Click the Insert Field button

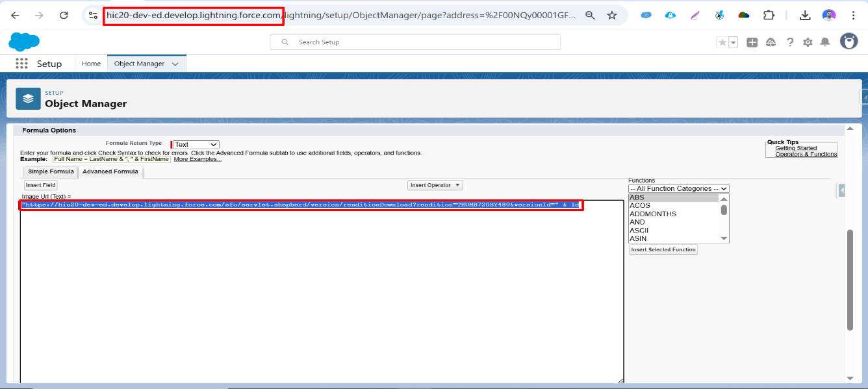40,185
